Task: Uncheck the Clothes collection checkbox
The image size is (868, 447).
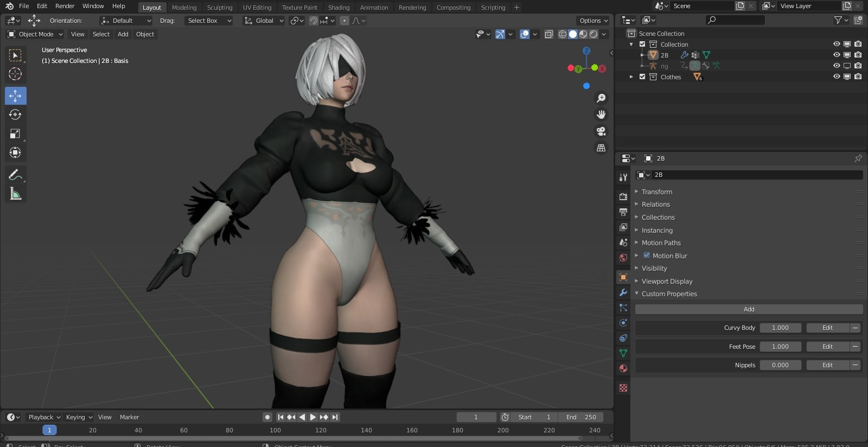Action: 642,77
